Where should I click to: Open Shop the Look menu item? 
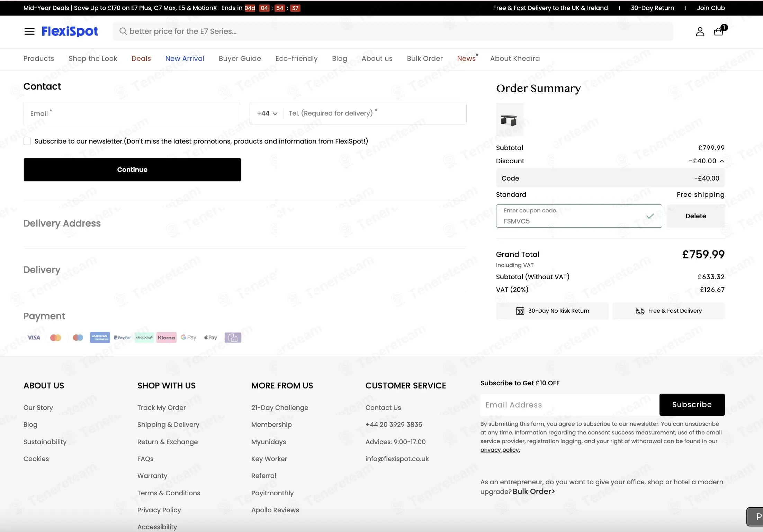pyautogui.click(x=93, y=58)
